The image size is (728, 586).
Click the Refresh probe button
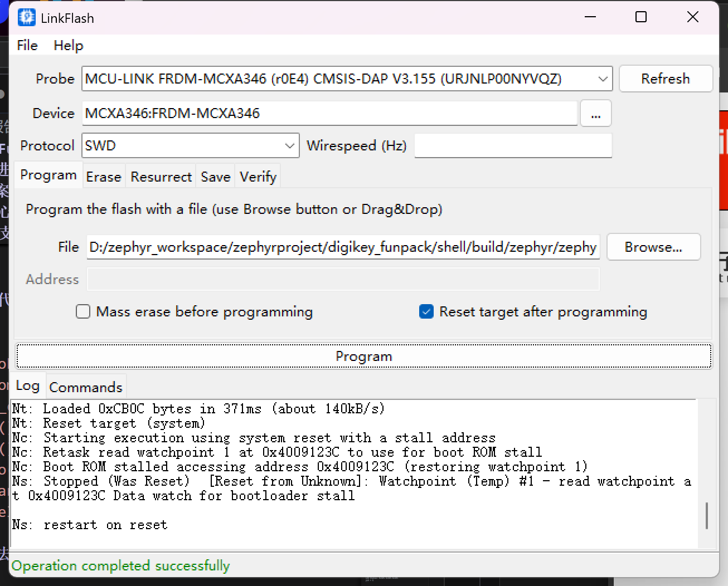tap(665, 79)
